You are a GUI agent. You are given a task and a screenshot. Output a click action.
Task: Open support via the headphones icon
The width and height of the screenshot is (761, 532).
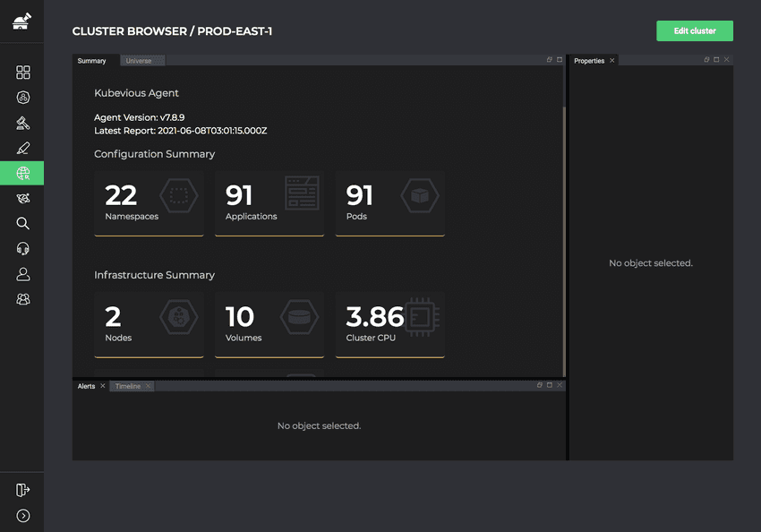21,248
